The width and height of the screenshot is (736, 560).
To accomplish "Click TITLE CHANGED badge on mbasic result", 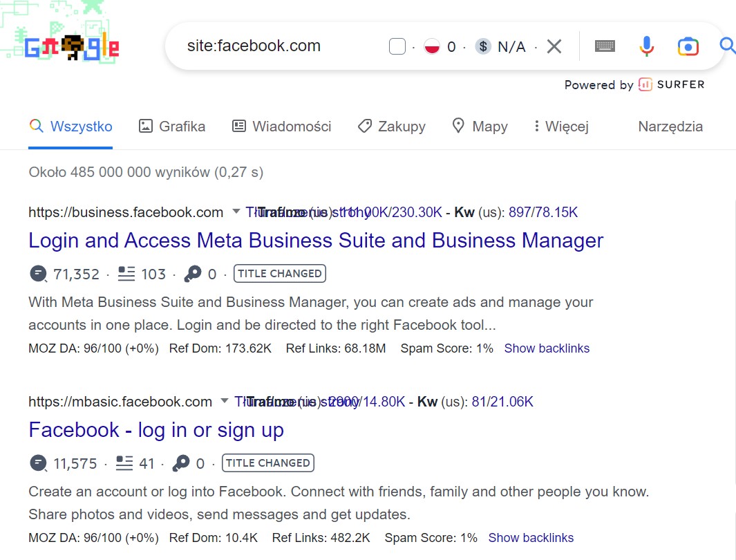I will (268, 463).
